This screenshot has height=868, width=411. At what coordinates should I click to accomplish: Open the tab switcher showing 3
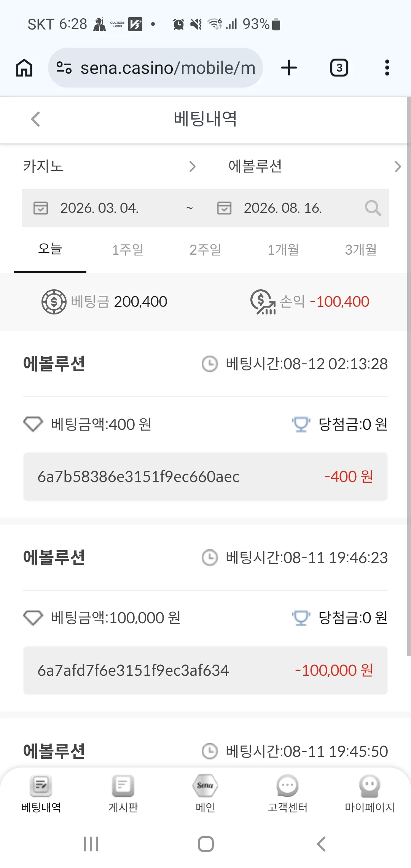(x=339, y=68)
